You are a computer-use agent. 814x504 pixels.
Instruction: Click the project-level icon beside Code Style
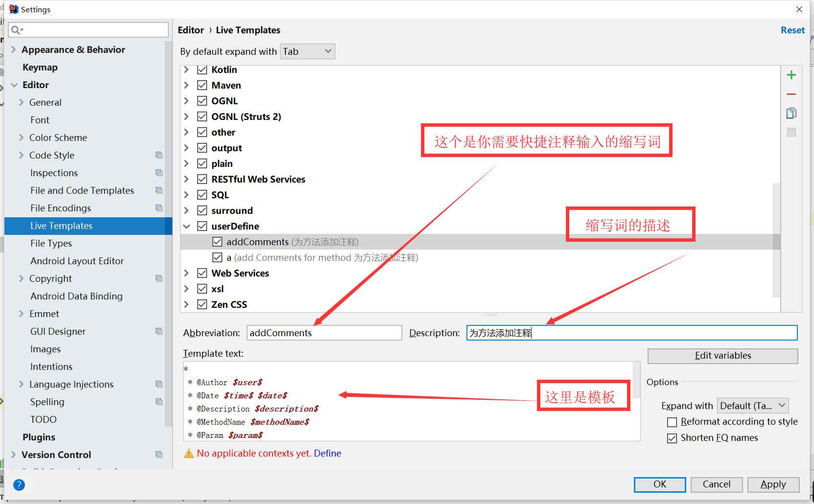[159, 155]
